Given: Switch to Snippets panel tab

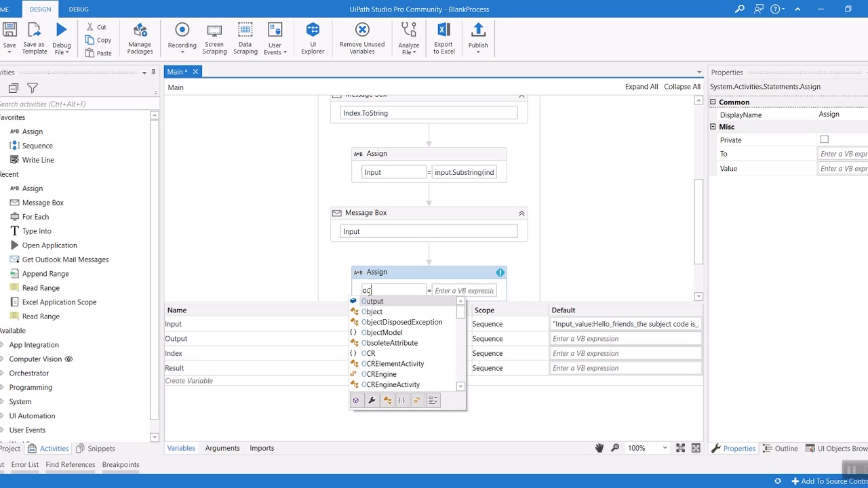Looking at the screenshot, I should click(x=95, y=449).
